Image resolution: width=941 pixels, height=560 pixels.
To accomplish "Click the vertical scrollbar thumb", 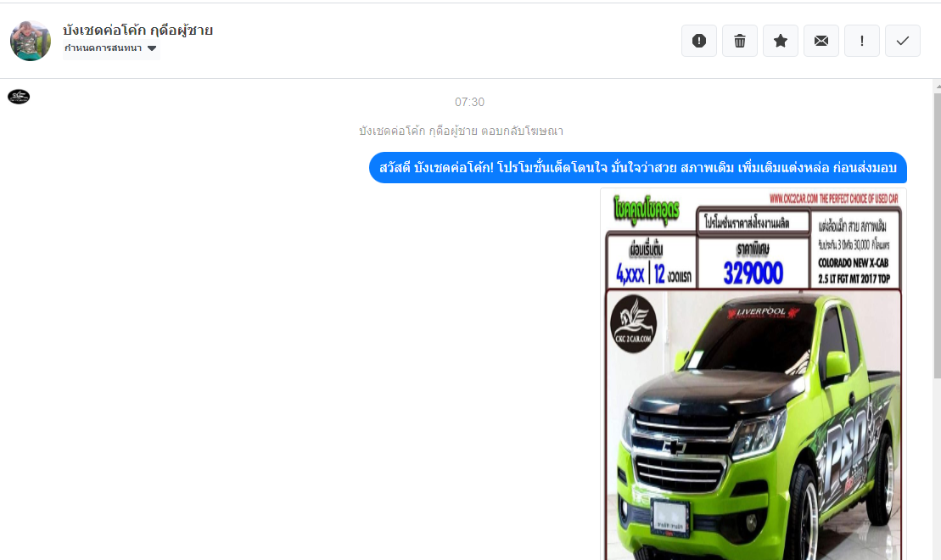I will tap(938, 235).
